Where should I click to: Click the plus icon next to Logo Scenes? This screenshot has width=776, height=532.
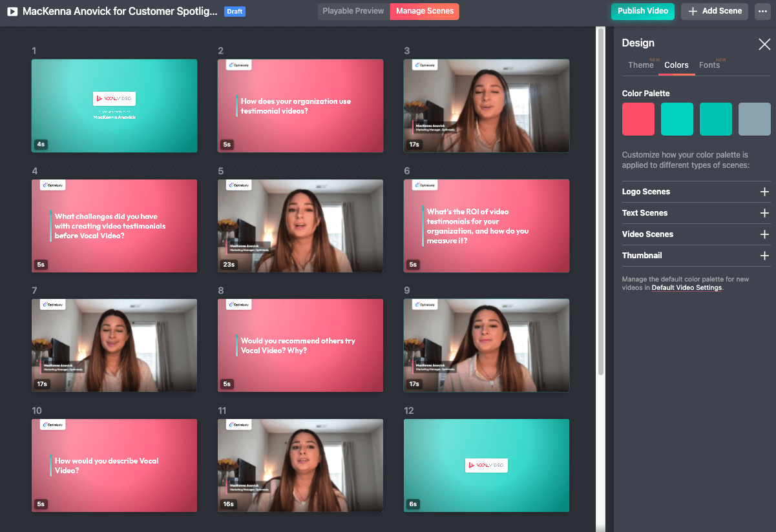click(x=764, y=192)
